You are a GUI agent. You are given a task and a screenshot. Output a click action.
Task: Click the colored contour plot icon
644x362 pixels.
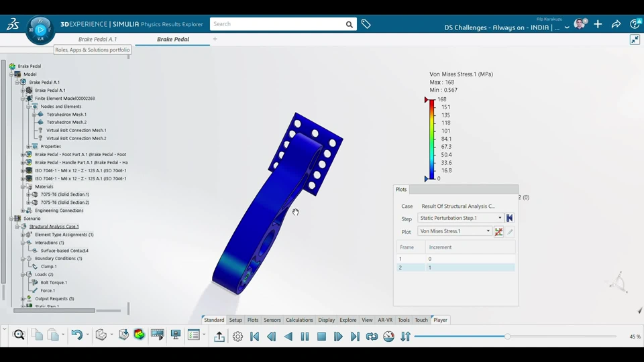140,335
